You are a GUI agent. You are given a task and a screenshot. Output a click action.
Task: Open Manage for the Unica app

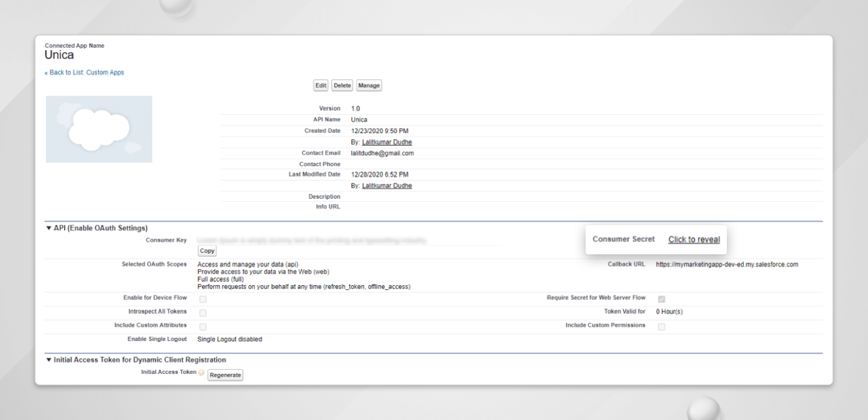click(x=369, y=85)
